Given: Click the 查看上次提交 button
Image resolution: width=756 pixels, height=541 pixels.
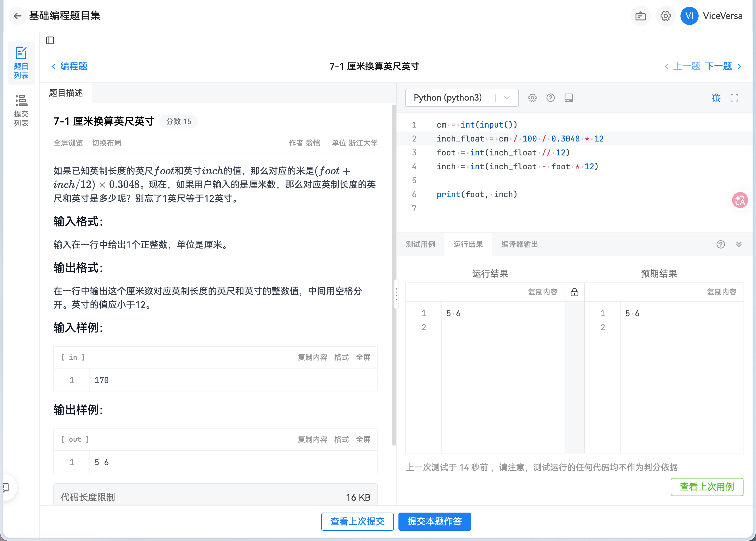Looking at the screenshot, I should [x=357, y=522].
